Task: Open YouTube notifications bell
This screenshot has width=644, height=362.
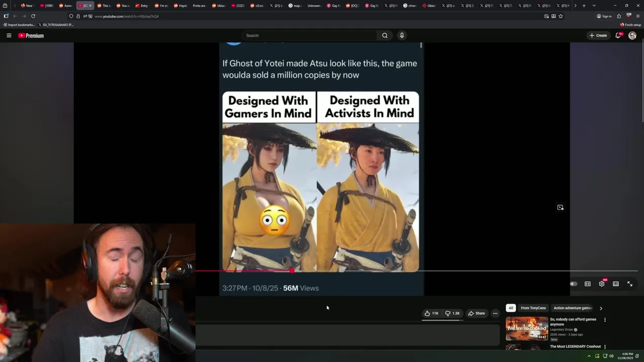Action: [x=618, y=36]
